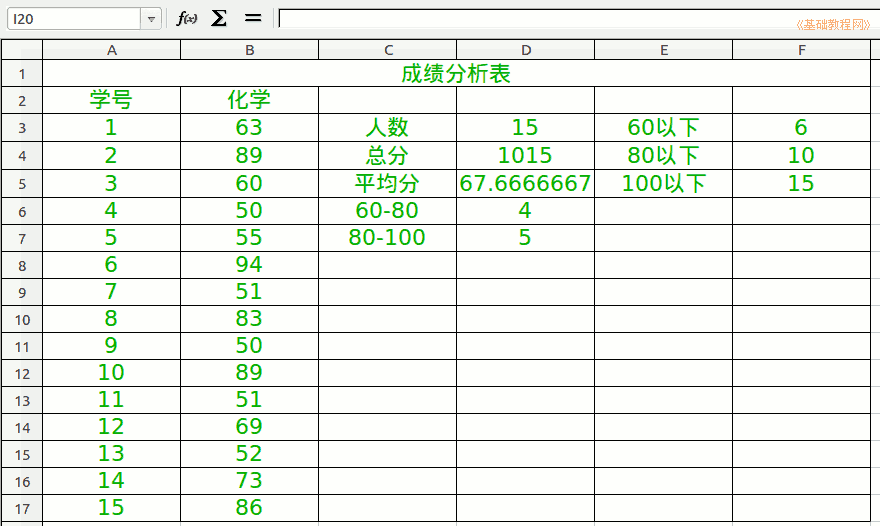
Task: Select row 1 header
Action: (22, 74)
